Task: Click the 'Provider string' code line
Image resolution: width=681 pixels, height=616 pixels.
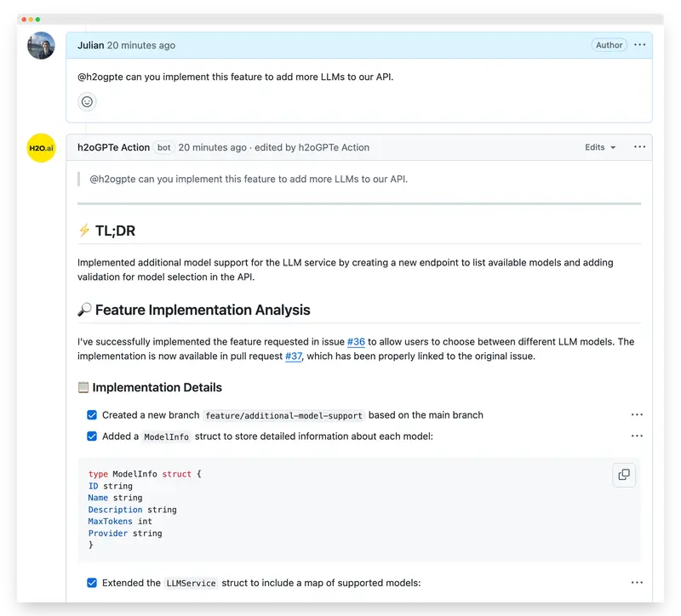Action: (x=125, y=533)
